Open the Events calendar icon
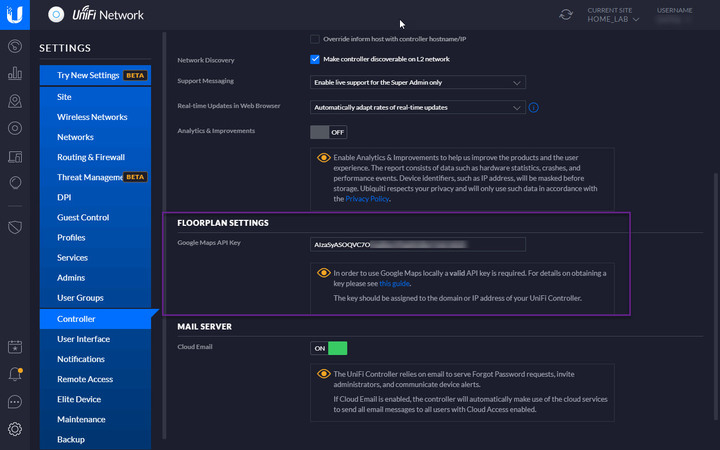Viewport: 720px width, 450px height. tap(15, 347)
